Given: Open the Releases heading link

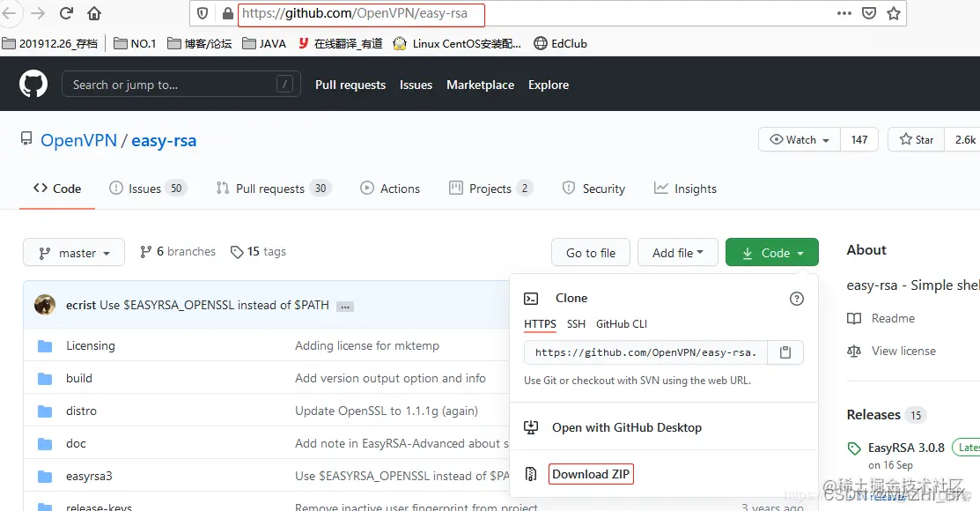Looking at the screenshot, I should (x=873, y=415).
